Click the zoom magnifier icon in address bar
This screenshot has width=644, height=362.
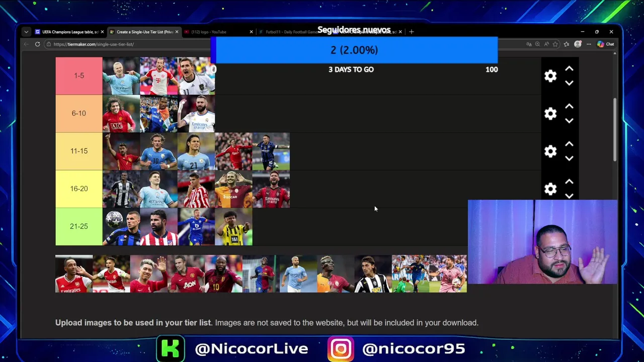[x=537, y=44]
